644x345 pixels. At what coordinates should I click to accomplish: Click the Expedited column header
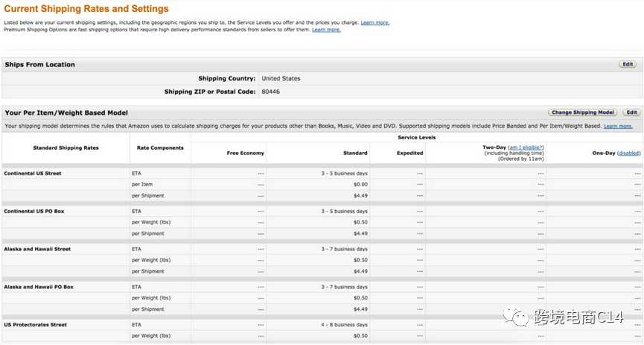(409, 153)
